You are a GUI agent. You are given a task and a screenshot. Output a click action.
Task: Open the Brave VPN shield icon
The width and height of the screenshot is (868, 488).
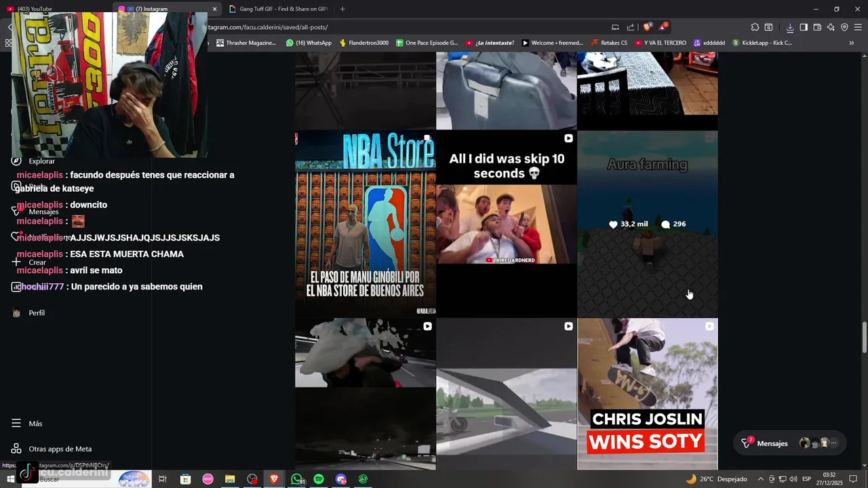(x=844, y=27)
